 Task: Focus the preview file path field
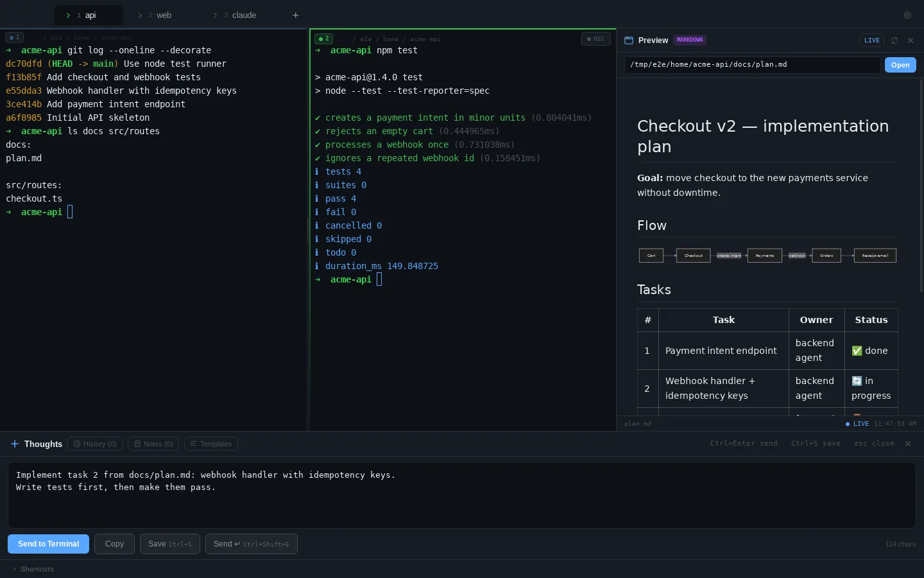pyautogui.click(x=752, y=65)
